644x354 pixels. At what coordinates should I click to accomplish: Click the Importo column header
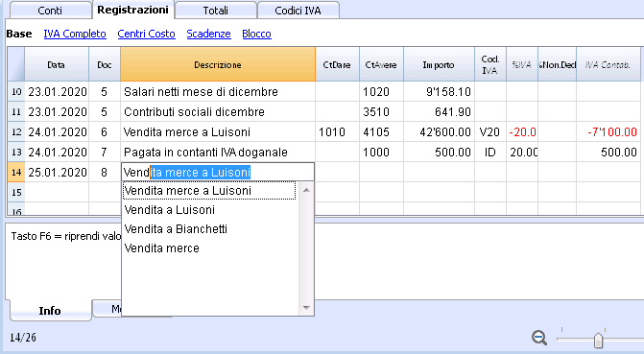[x=439, y=64]
